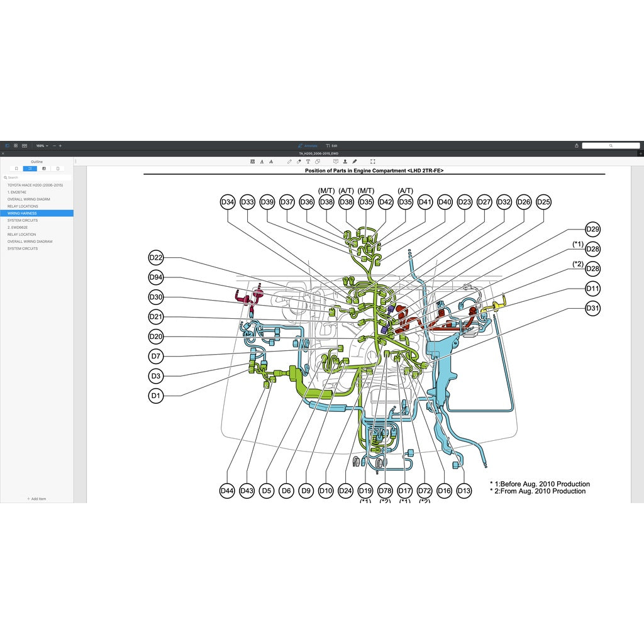The width and height of the screenshot is (644, 644).
Task: Open RELAY LOCATIONS in outline
Action: click(x=23, y=206)
